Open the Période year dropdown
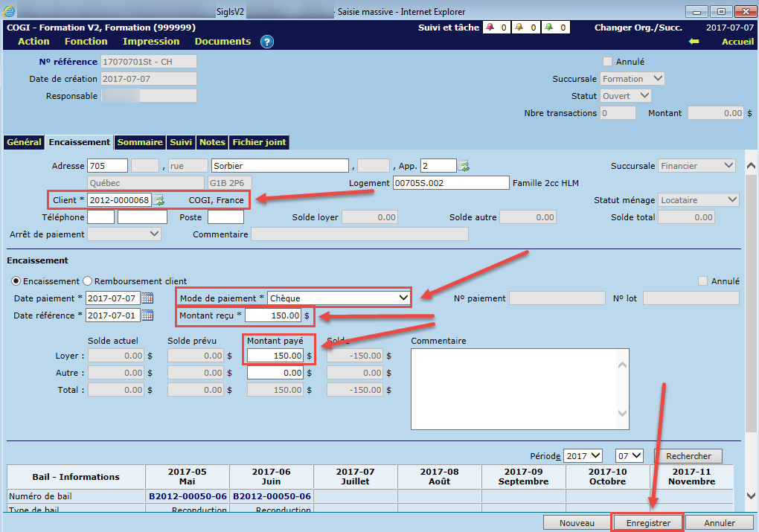 click(x=583, y=456)
